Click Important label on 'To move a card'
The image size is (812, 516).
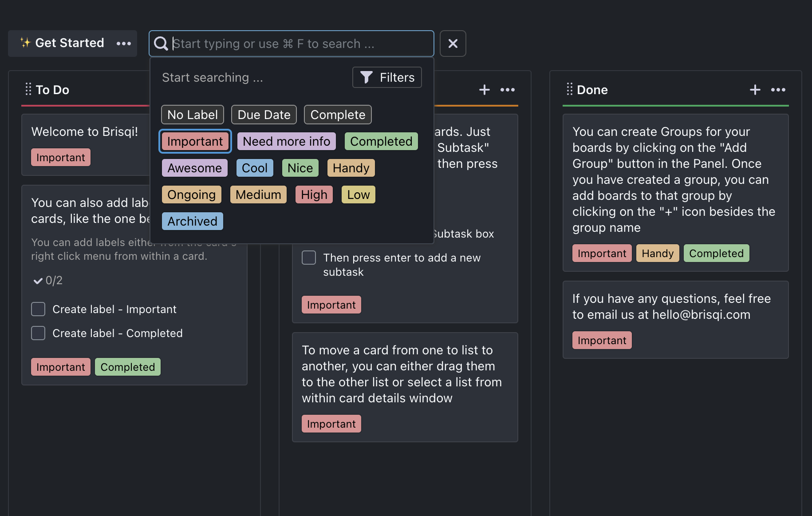[x=331, y=424]
